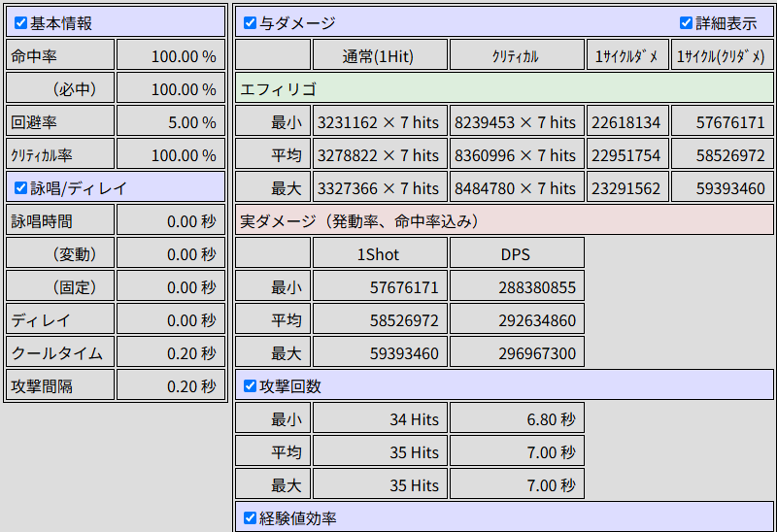The width and height of the screenshot is (777, 532).
Task: Toggle the 詠唱/ディレイ section checkbox
Action: pos(20,187)
